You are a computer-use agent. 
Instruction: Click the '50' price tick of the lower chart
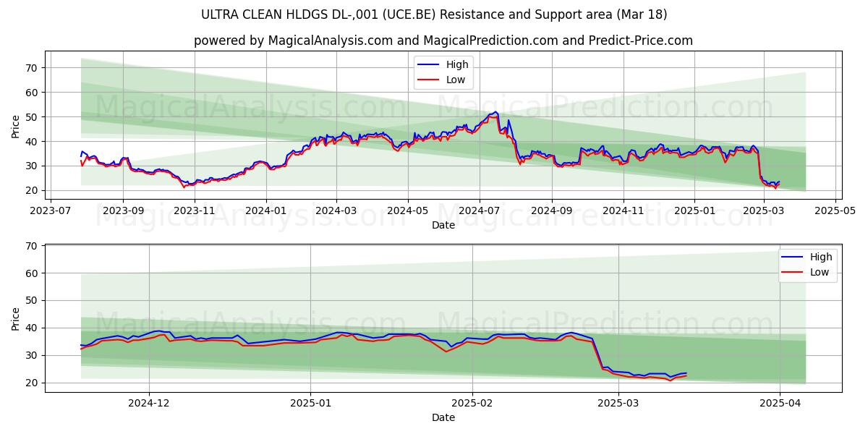point(33,301)
